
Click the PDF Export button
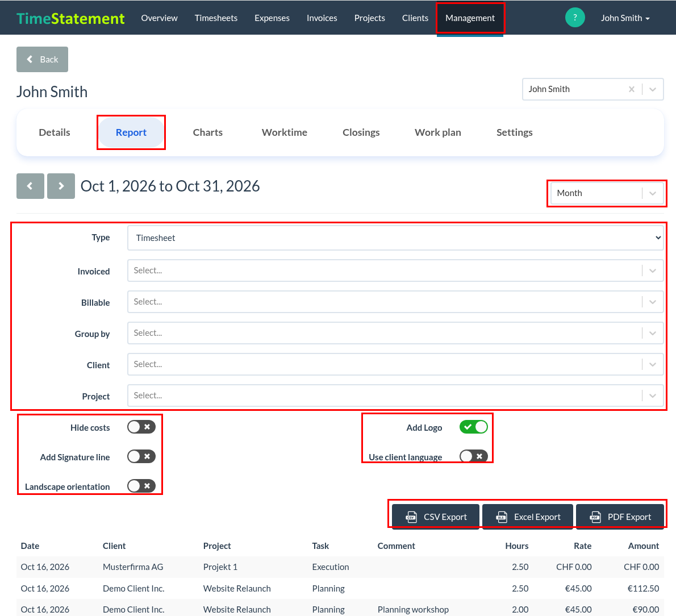[620, 517]
